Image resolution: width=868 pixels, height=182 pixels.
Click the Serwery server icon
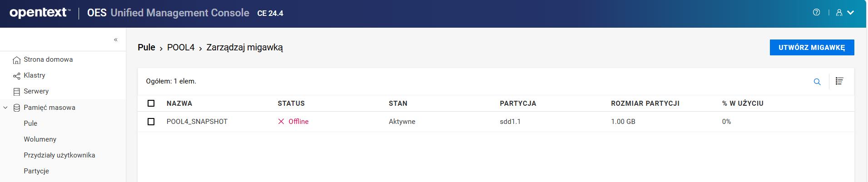coord(17,92)
